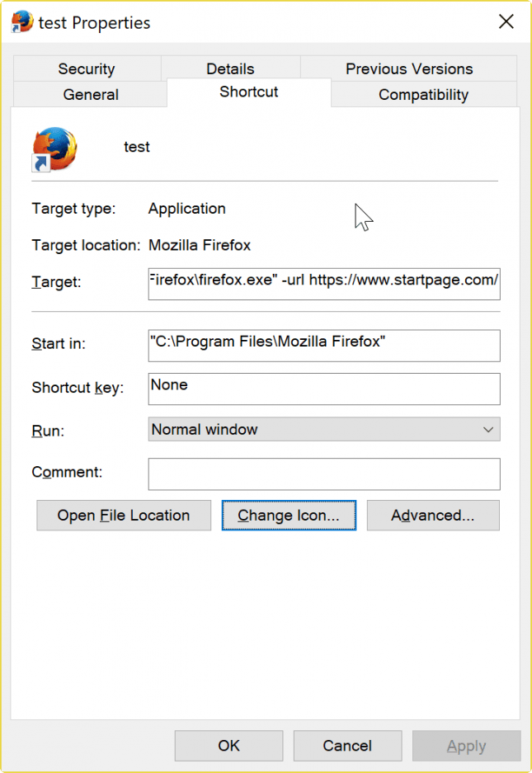Click the Cancel button
This screenshot has width=532, height=773.
pyautogui.click(x=347, y=745)
